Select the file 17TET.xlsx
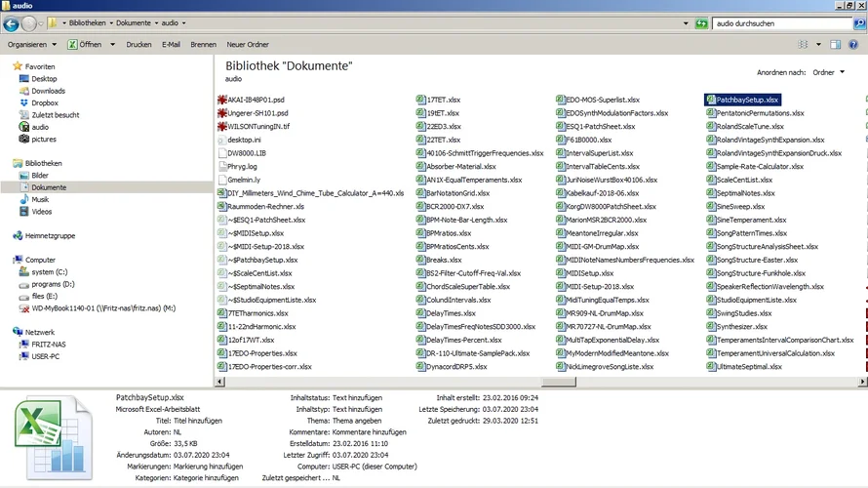 (x=439, y=100)
